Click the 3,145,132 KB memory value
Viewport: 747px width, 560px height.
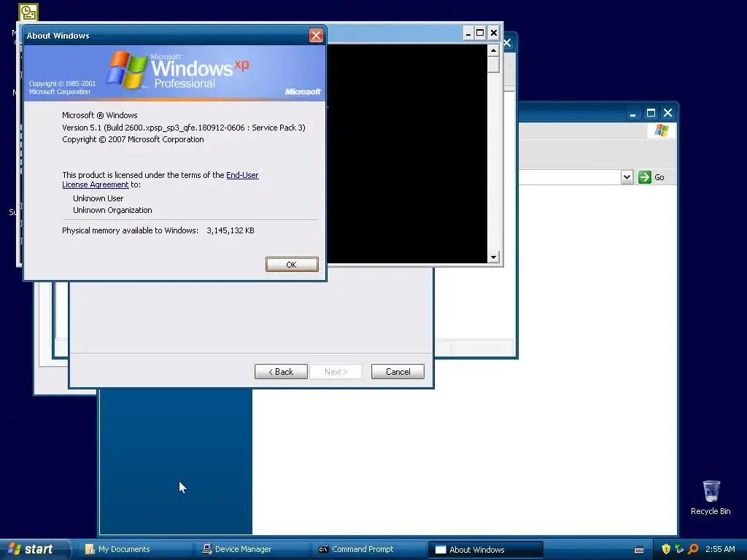(231, 230)
